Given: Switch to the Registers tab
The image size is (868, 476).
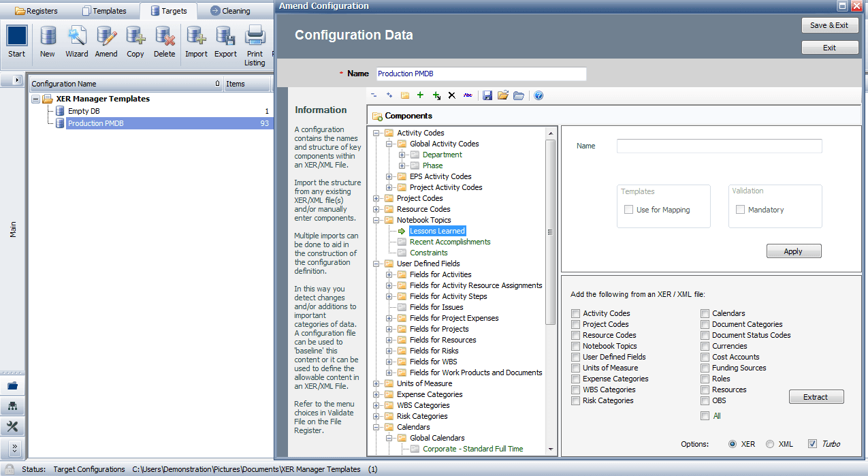Looking at the screenshot, I should pyautogui.click(x=37, y=11).
